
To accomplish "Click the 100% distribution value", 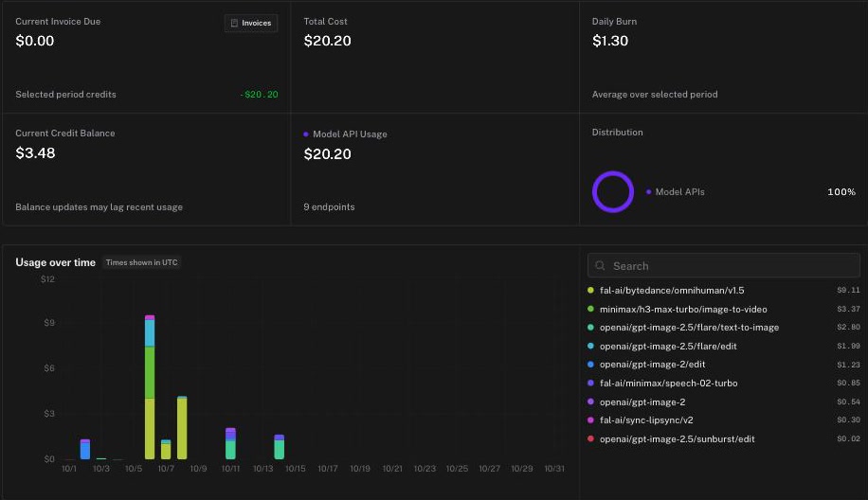I will (x=841, y=192).
